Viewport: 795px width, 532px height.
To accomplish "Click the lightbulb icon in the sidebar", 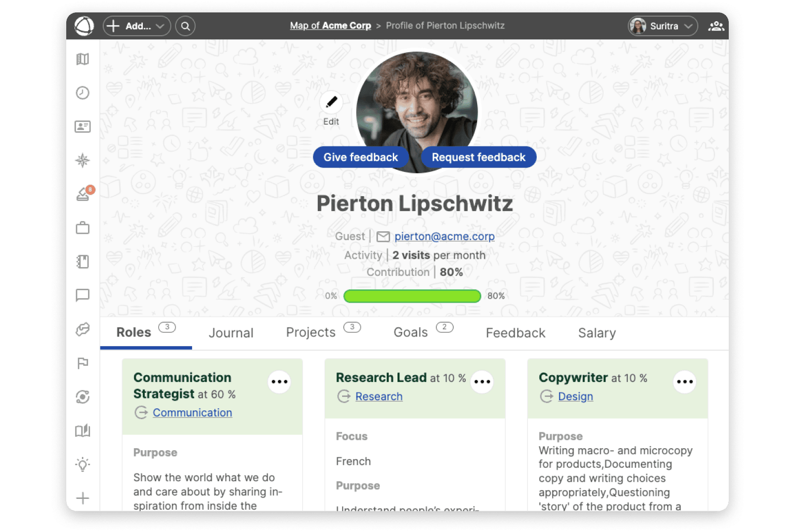I will click(x=83, y=464).
